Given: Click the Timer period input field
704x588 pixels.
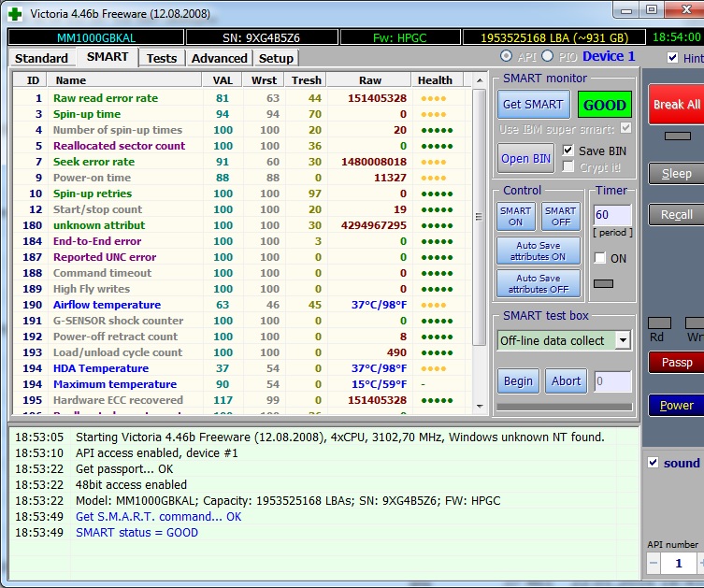Looking at the screenshot, I should point(612,215).
